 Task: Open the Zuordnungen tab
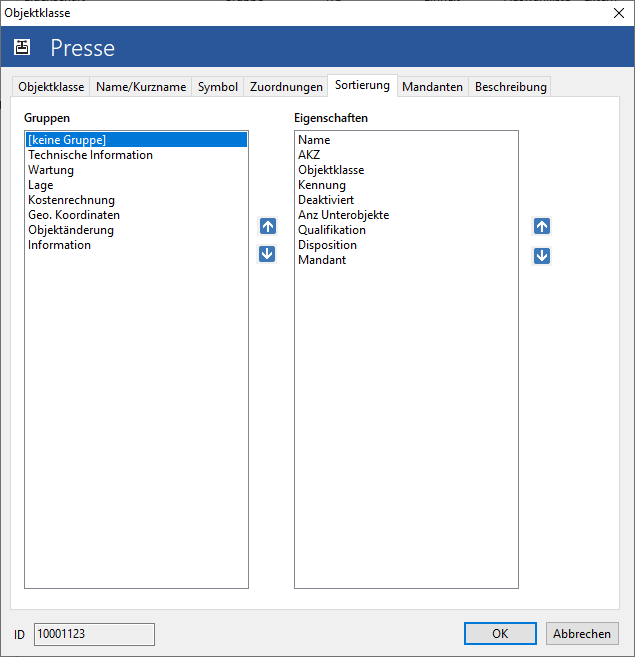[x=286, y=87]
